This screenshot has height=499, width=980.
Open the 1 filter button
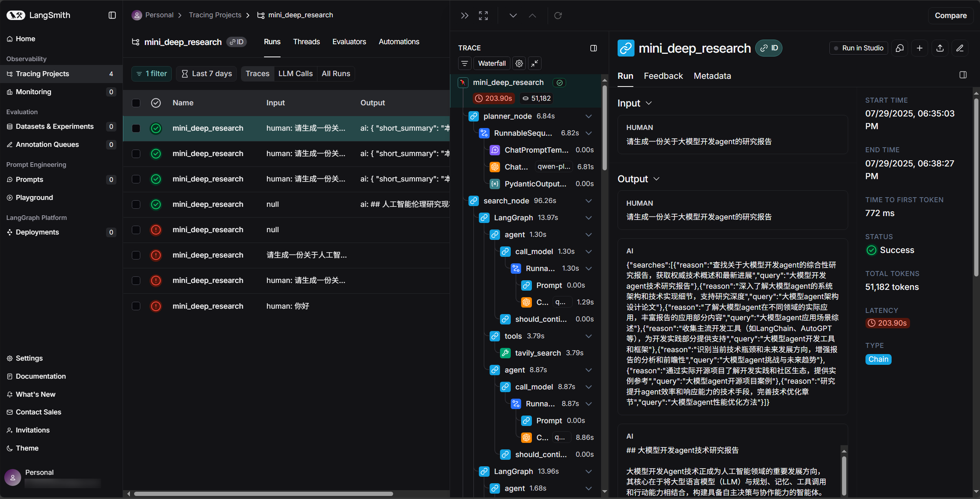coord(152,74)
